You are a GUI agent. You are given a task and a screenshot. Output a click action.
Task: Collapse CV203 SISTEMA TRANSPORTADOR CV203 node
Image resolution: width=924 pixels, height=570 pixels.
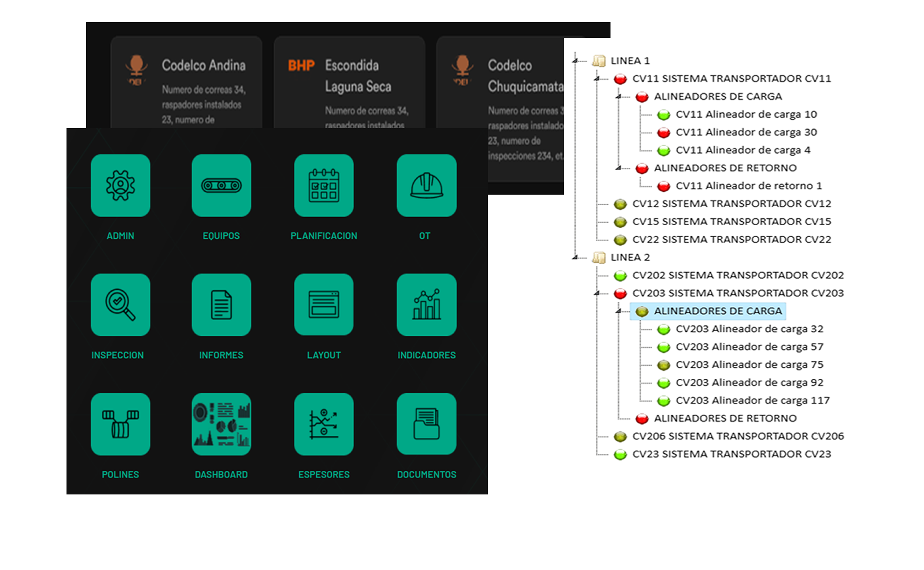coord(597,293)
